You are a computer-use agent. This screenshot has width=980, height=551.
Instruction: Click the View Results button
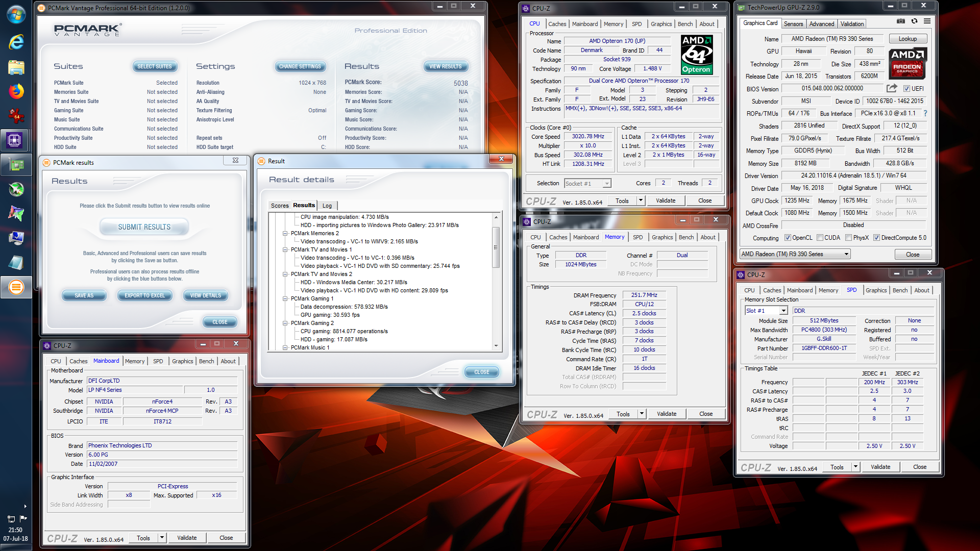[x=446, y=66]
